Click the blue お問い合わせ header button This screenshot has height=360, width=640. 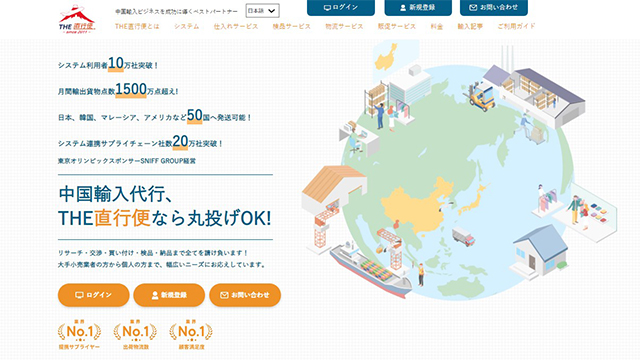pos(494,7)
